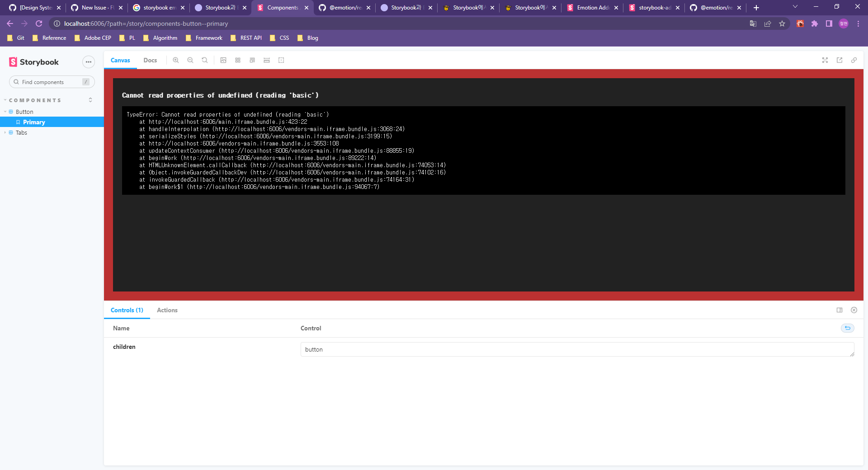Reset the canvas zoom level
This screenshot has height=470, width=868.
(205, 60)
